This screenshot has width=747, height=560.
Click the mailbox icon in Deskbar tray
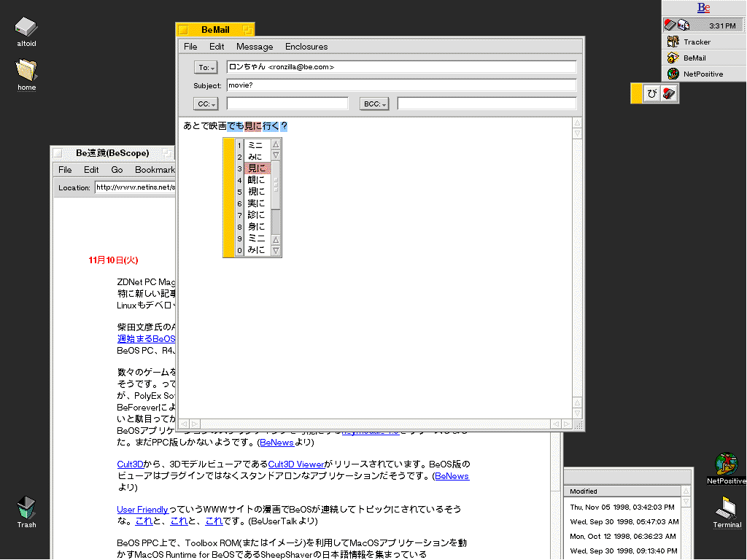[684, 26]
